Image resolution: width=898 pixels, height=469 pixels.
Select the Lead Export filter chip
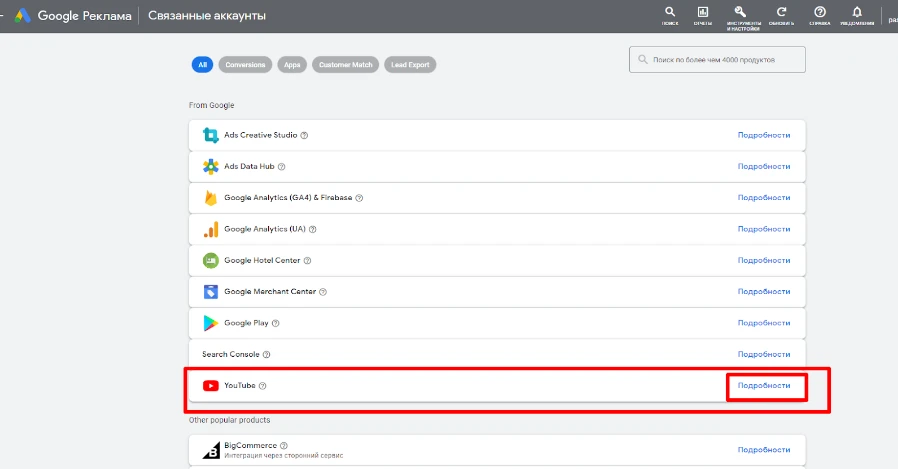point(410,65)
